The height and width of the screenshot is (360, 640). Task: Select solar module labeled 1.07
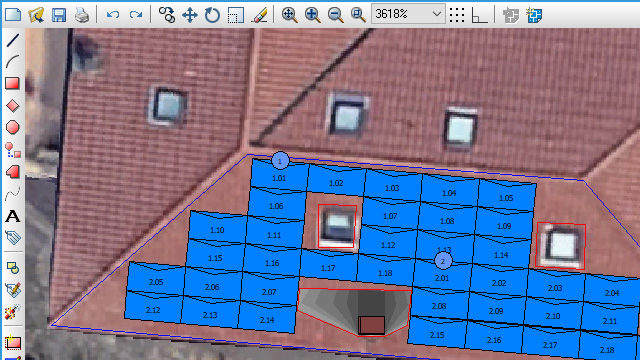(x=390, y=216)
